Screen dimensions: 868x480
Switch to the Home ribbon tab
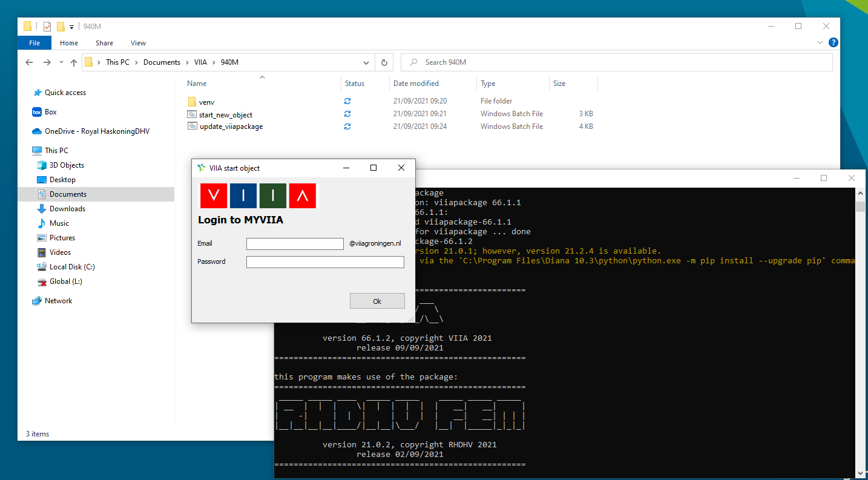point(69,43)
